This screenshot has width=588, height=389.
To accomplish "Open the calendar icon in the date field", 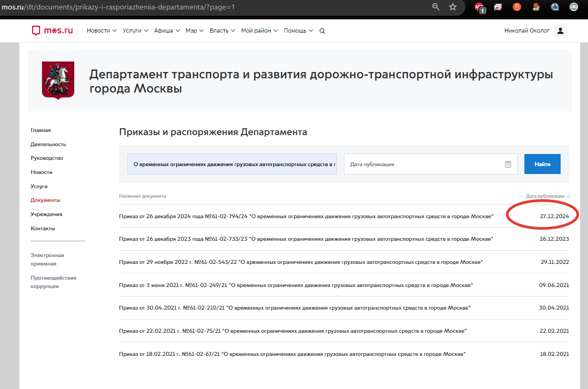I will point(508,164).
